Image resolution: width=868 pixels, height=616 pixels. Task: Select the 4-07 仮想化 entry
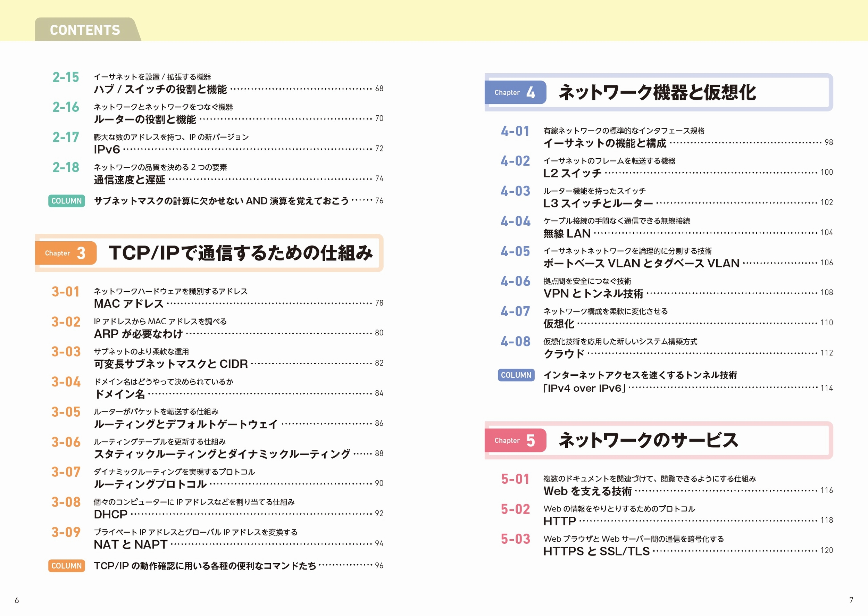(x=667, y=317)
